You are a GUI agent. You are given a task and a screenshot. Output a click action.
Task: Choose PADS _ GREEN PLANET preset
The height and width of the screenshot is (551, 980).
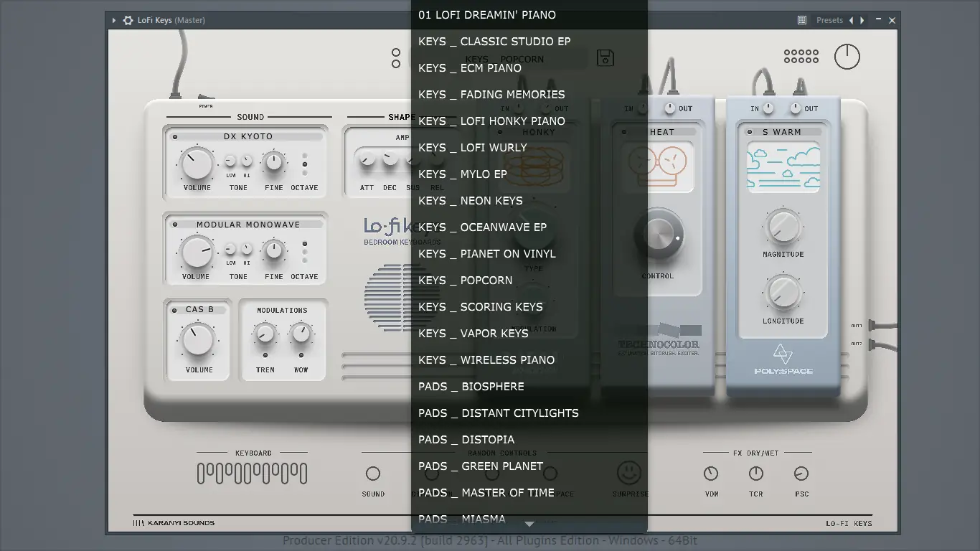click(x=529, y=466)
